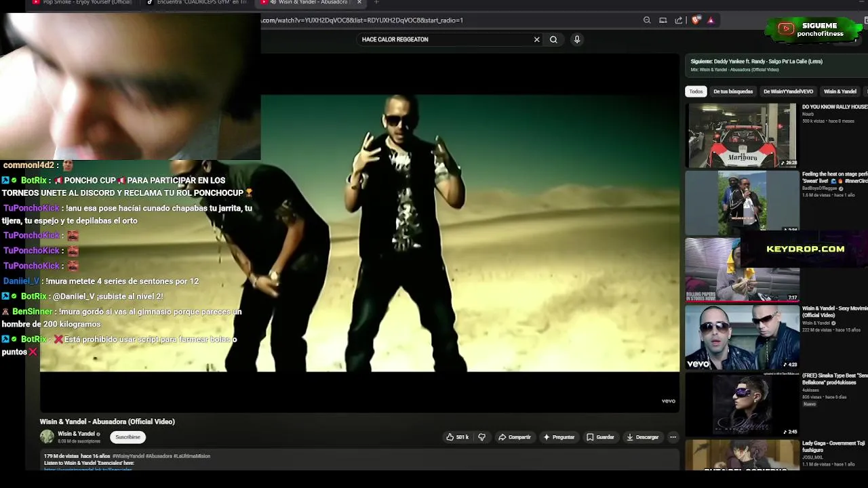
Task: Open the Lady Gaga Government Toji thumbnail
Action: (x=742, y=455)
